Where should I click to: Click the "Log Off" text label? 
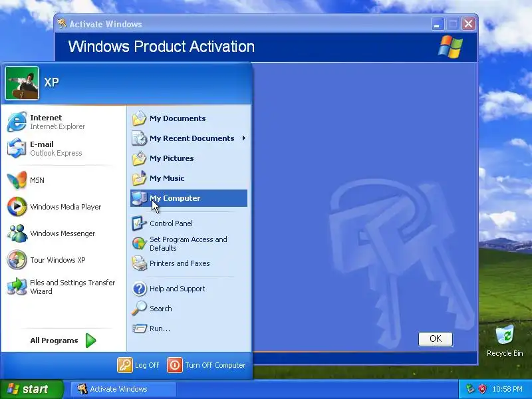click(x=147, y=365)
